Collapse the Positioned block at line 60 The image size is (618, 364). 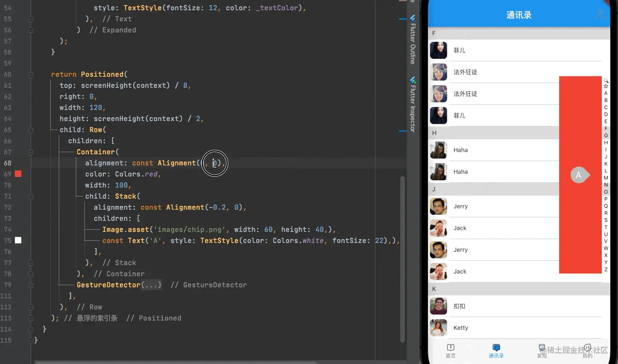point(31,75)
